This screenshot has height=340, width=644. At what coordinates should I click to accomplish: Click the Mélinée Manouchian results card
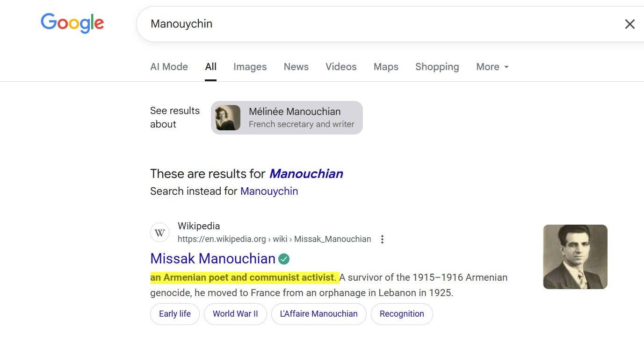(286, 117)
